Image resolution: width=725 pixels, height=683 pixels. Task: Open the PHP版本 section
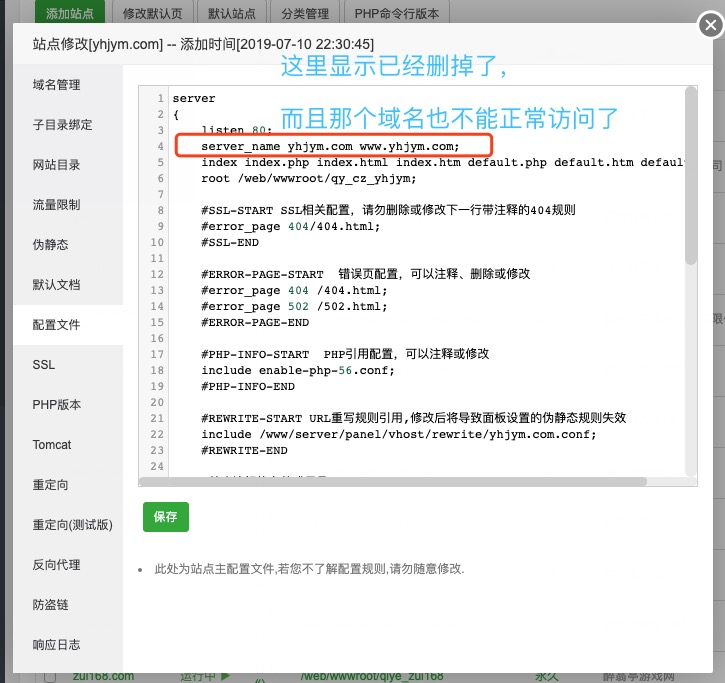point(57,405)
